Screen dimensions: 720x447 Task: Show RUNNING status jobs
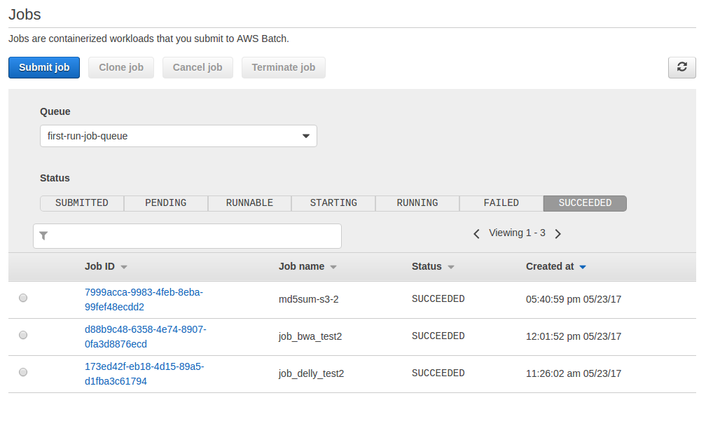tap(417, 203)
